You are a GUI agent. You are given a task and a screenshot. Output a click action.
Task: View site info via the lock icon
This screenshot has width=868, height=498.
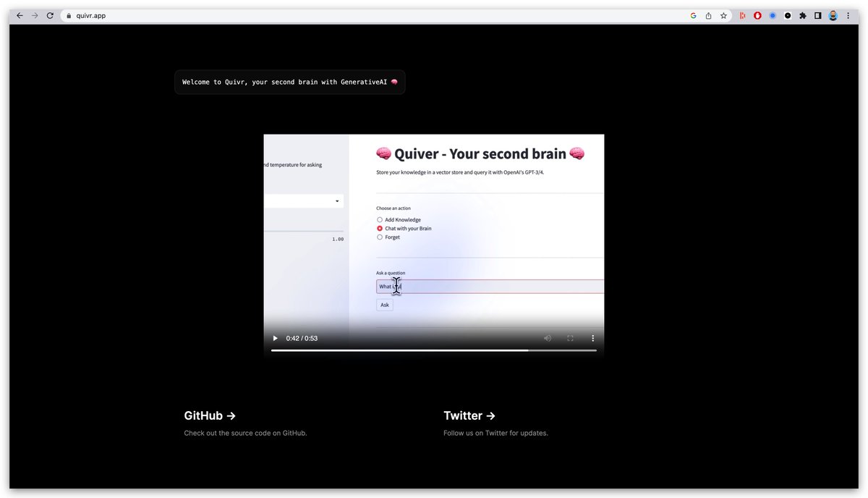[69, 15]
